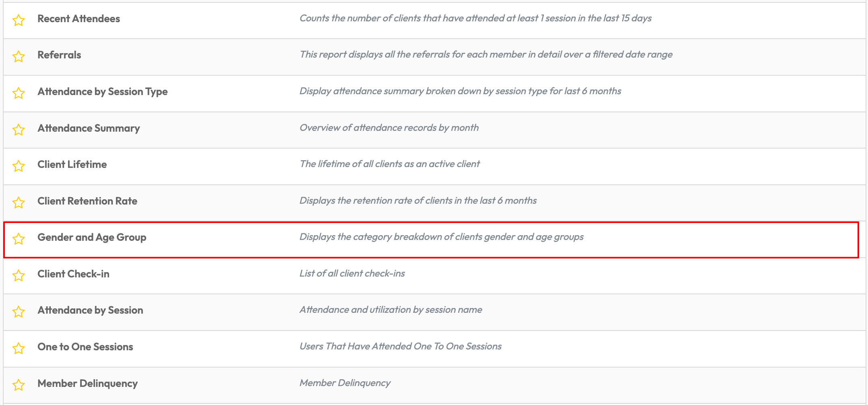
Task: Favorite the Recent Attendees report star
Action: tap(19, 20)
